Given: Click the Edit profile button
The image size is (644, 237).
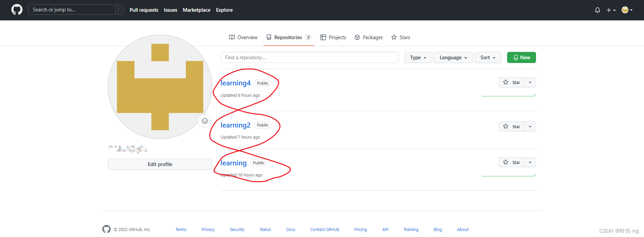Looking at the screenshot, I should coord(160,164).
